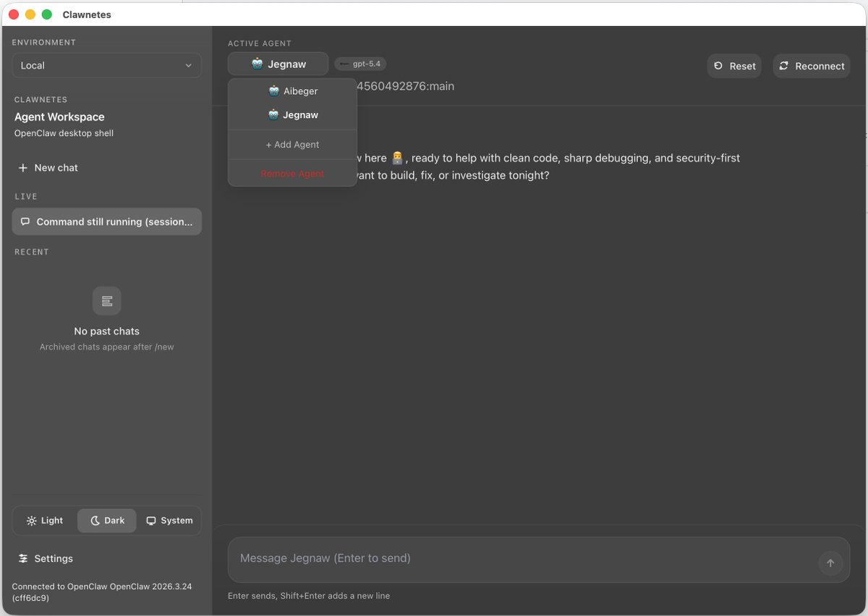Click the monitor icon on the System option
This screenshot has height=616, width=868.
click(x=151, y=521)
